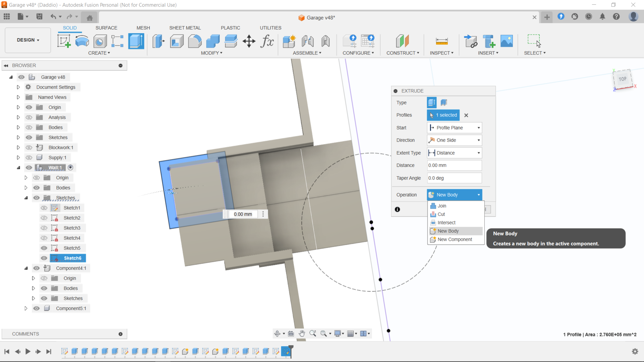The height and width of the screenshot is (362, 644).
Task: Open the Extent Type Distance dropdown
Action: (x=454, y=153)
